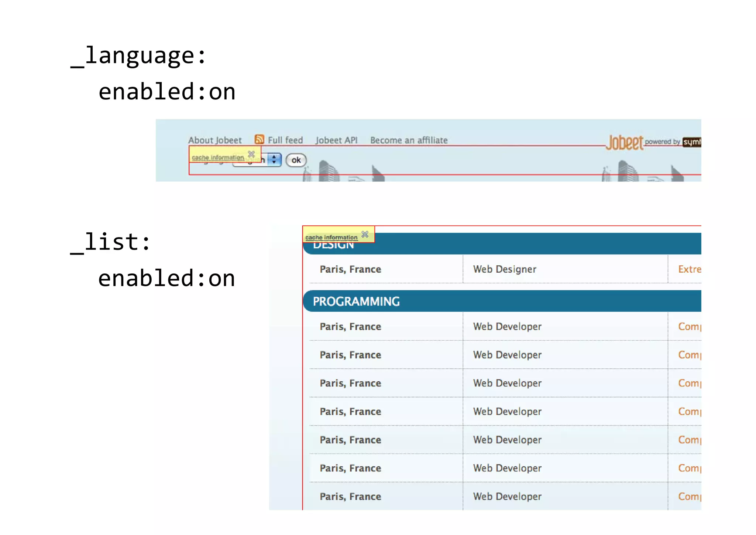Image resolution: width=756 pixels, height=535 pixels.
Task: Open the PROGRAMMING category heading
Action: point(356,301)
